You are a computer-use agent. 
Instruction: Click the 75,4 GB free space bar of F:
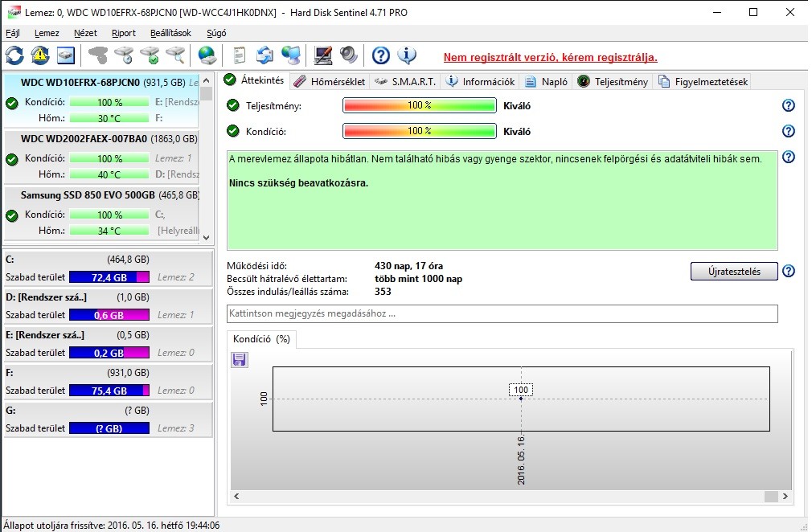pyautogui.click(x=109, y=391)
